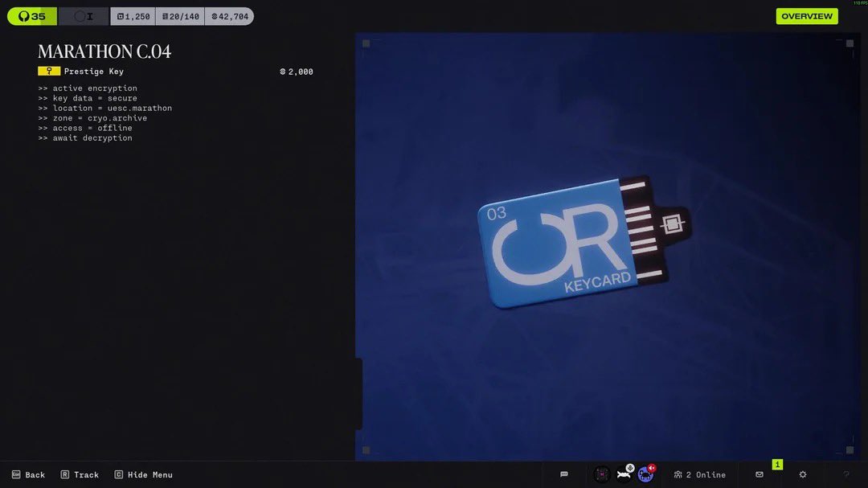Open the 20/140 vault capacity counter

[x=180, y=16]
